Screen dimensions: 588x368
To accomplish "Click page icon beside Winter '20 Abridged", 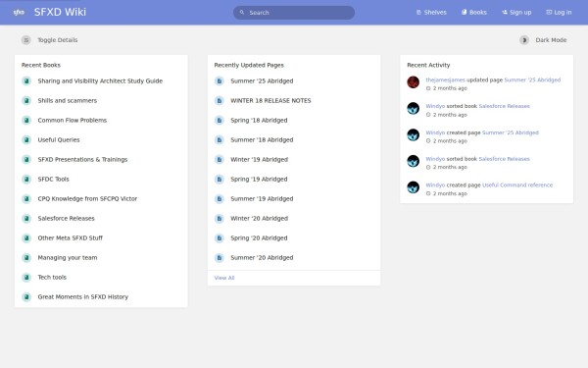I will tap(220, 218).
